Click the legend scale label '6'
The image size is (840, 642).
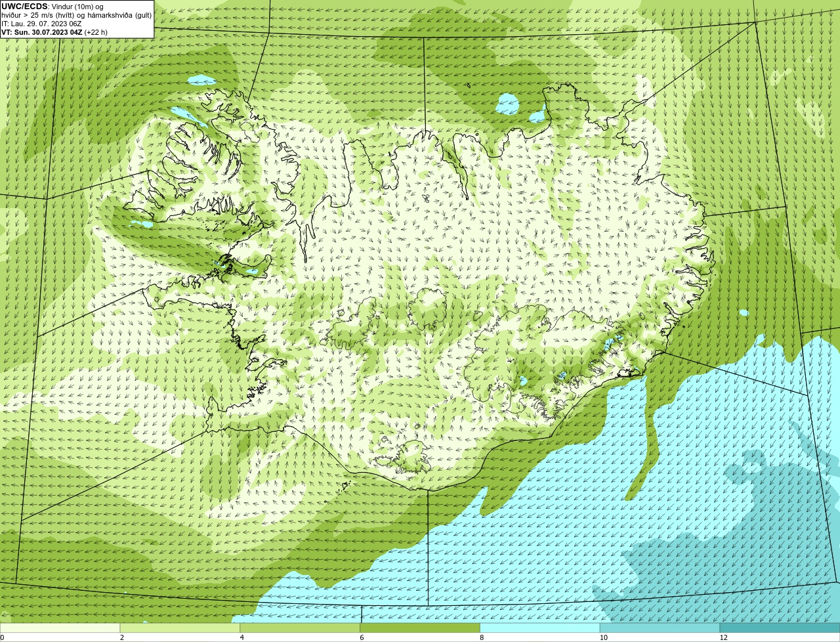(x=362, y=637)
